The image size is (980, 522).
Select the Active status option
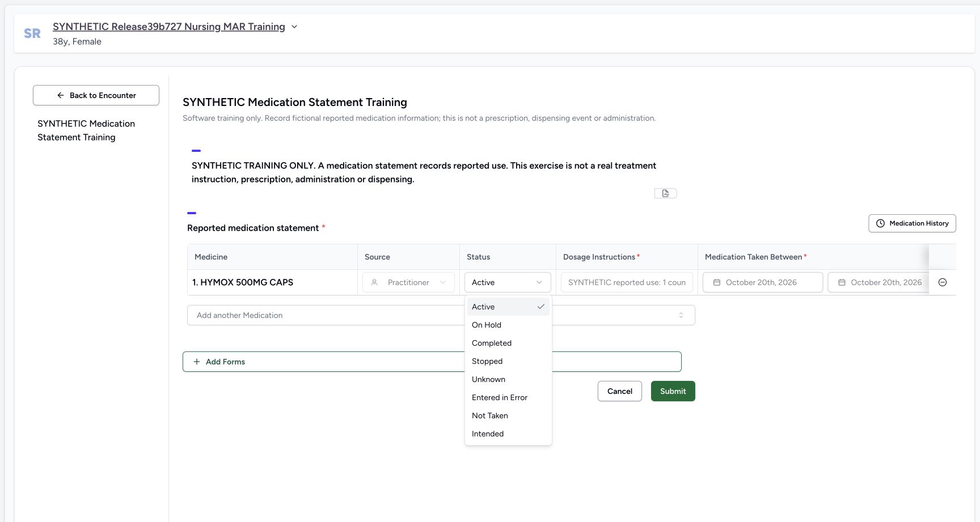[508, 307]
